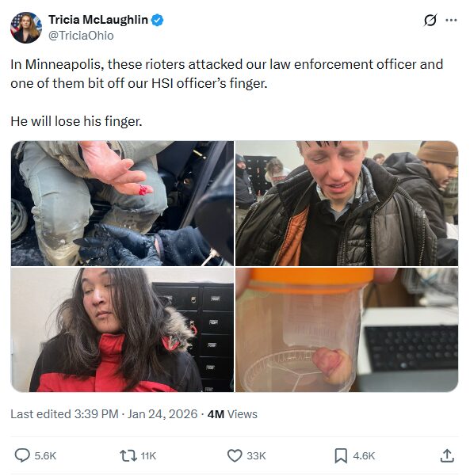Click the 33K likes count
Viewport: 470px width, 476px height.
coord(256,456)
